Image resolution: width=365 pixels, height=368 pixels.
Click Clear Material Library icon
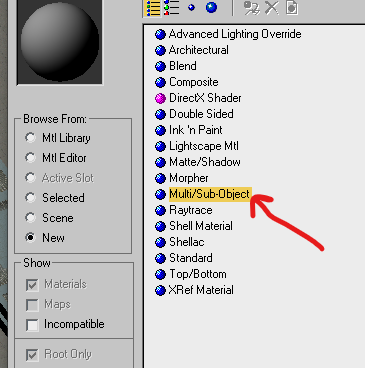[x=292, y=8]
